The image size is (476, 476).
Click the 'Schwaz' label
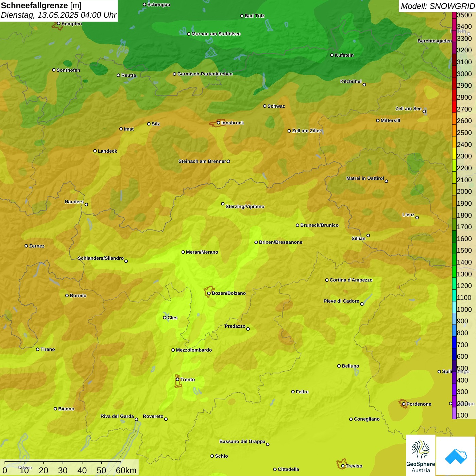click(276, 106)
